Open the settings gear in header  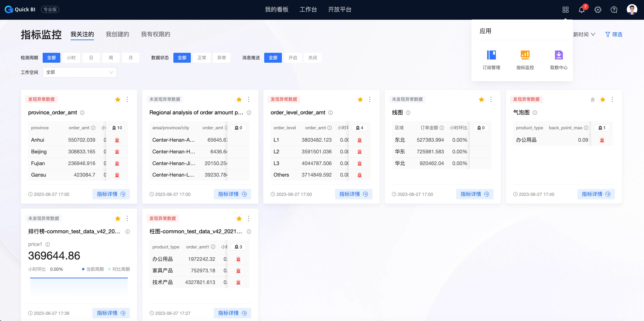(x=598, y=9)
